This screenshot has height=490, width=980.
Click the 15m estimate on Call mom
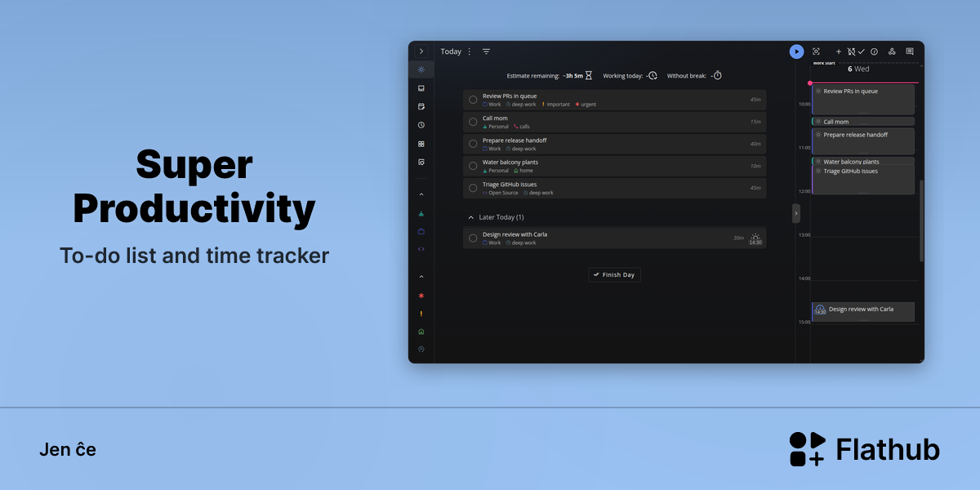click(755, 122)
